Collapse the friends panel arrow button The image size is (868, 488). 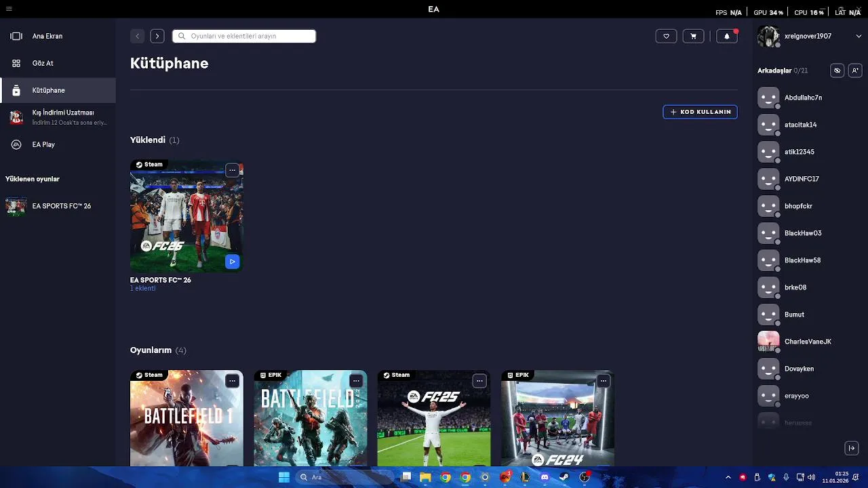(852, 448)
